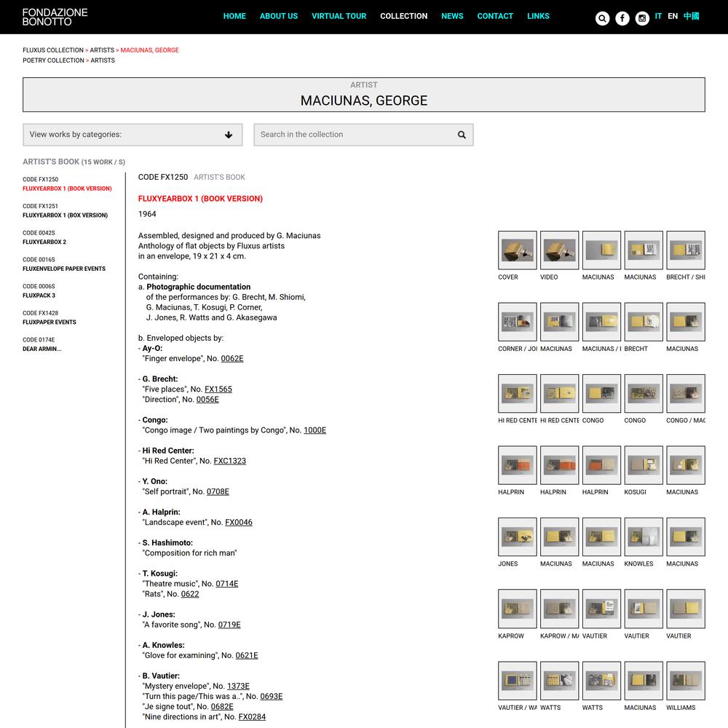728x728 pixels.
Task: Open the COVER thumbnail image
Action: [517, 250]
